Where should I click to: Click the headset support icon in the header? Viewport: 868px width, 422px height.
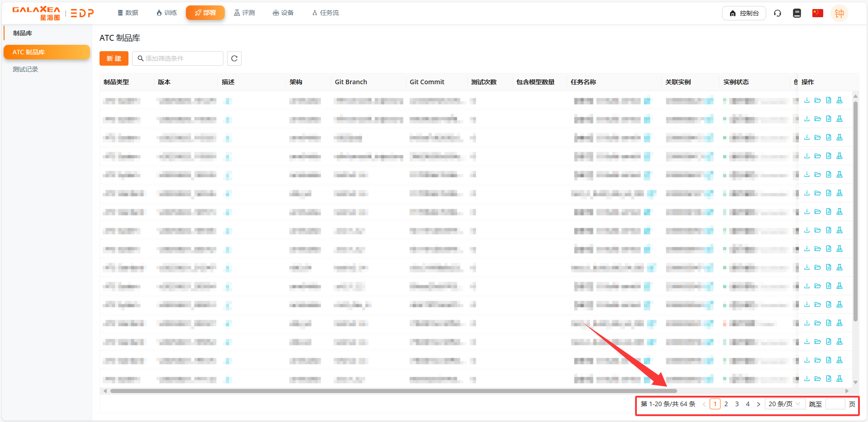(x=777, y=13)
